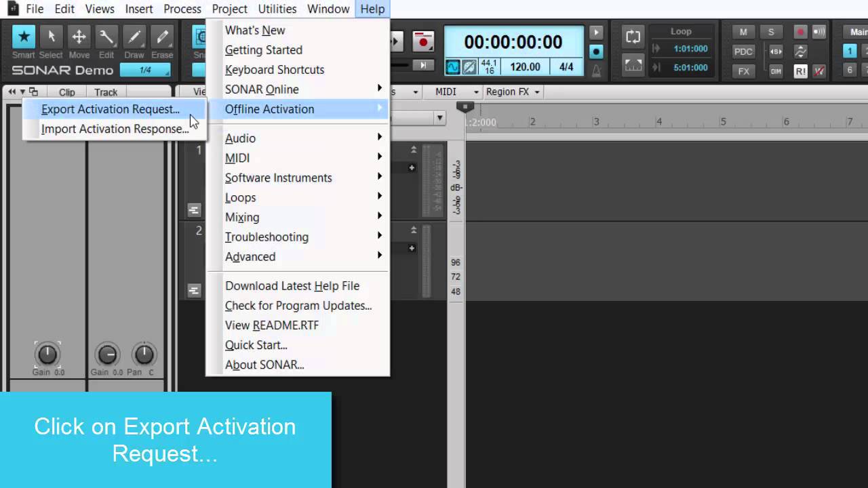This screenshot has width=868, height=488.
Task: Select the Draw pencil tool
Action: (134, 37)
